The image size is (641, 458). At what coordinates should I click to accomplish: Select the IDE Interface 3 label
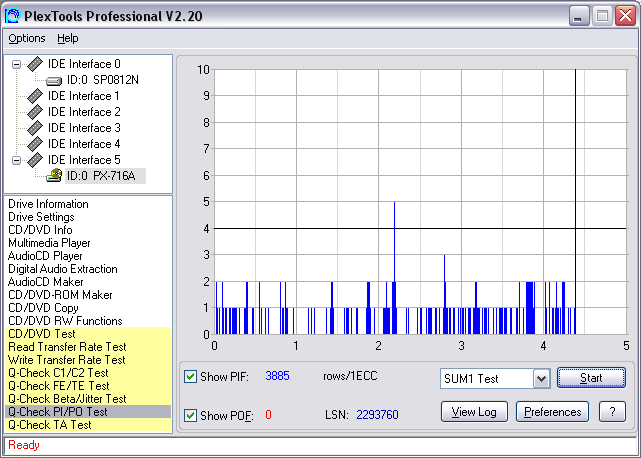[x=84, y=128]
